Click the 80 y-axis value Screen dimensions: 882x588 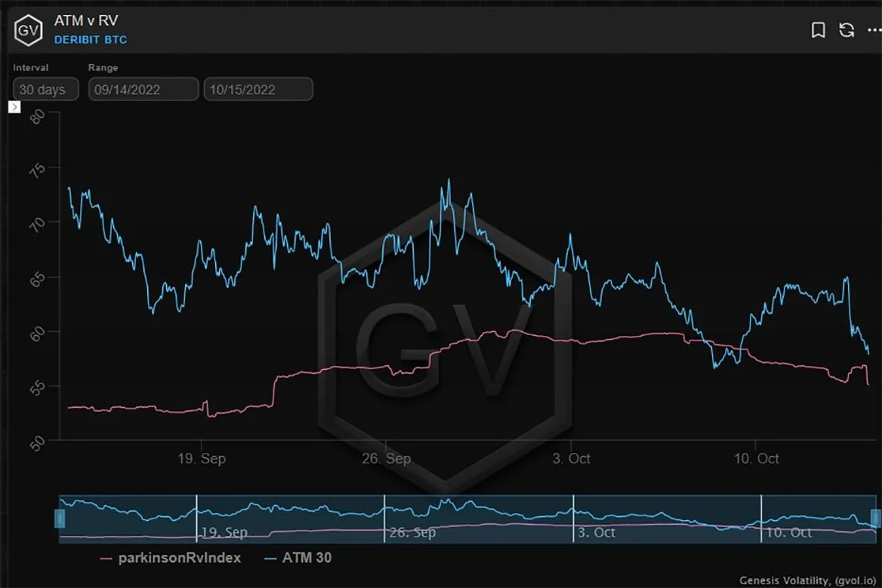[37, 116]
